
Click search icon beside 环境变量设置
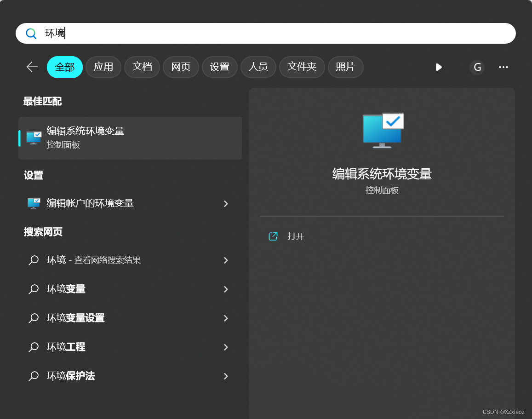pyautogui.click(x=34, y=318)
